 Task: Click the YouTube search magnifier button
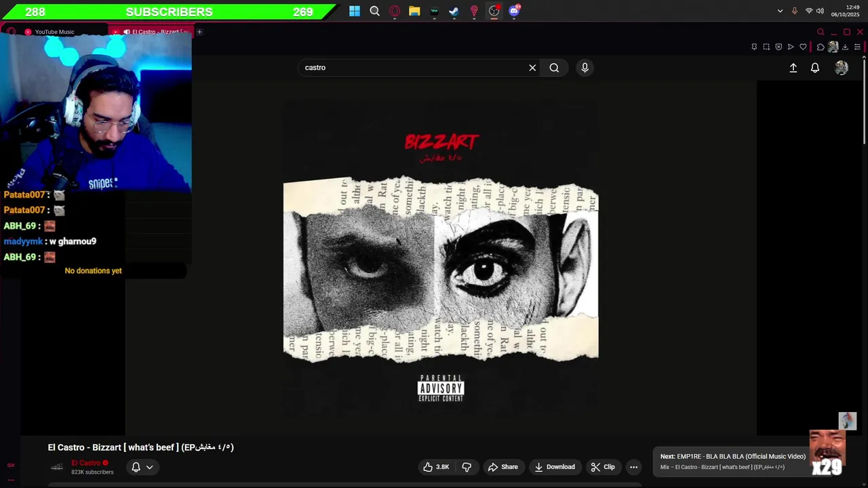tap(554, 68)
